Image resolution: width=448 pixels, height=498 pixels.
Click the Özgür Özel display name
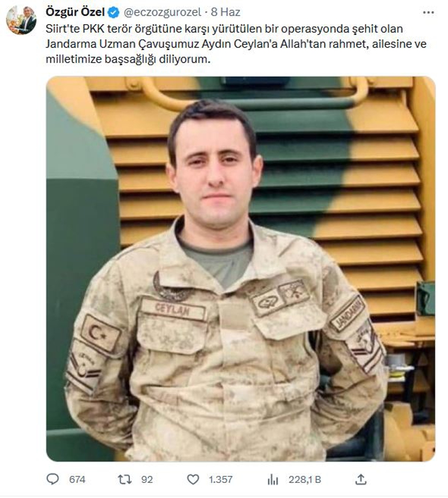[75, 12]
